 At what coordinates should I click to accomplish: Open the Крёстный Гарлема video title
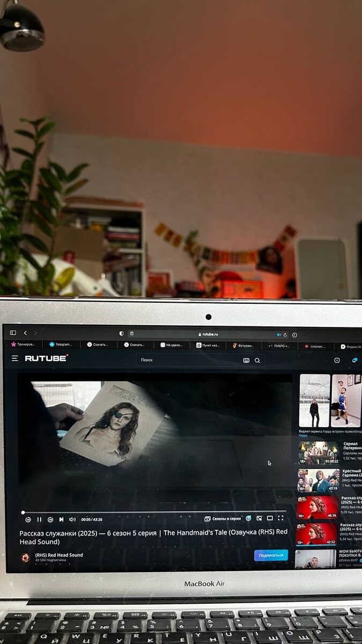pyautogui.click(x=352, y=473)
